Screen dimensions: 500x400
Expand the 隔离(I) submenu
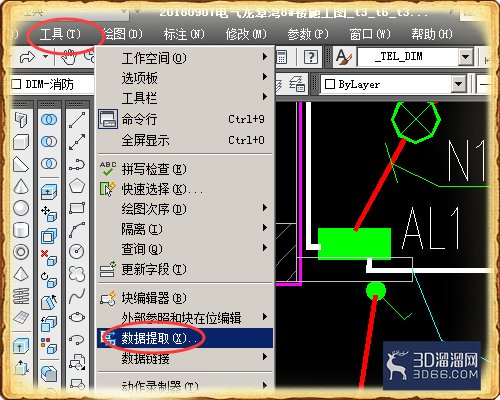click(x=185, y=229)
